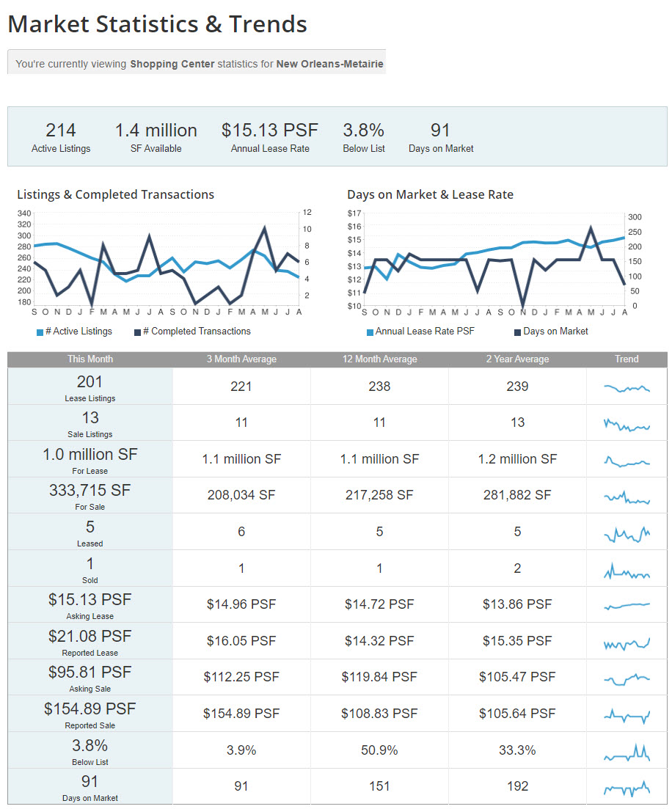Select the 2 Year Average column header
This screenshot has height=809, width=672.
[x=518, y=359]
